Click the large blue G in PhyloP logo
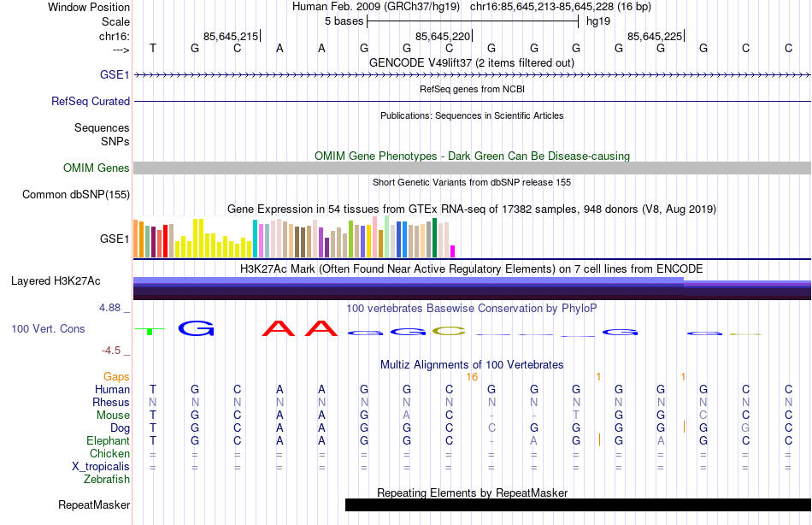Viewport: 812px width, 525px height. [x=196, y=328]
